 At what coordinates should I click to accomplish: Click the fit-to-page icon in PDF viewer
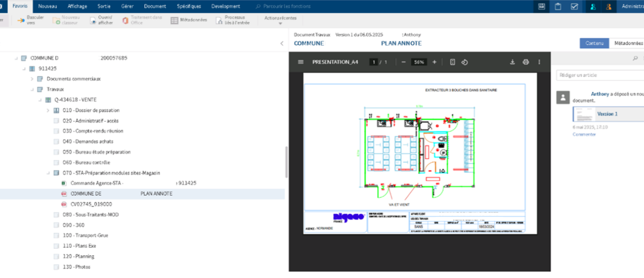452,62
